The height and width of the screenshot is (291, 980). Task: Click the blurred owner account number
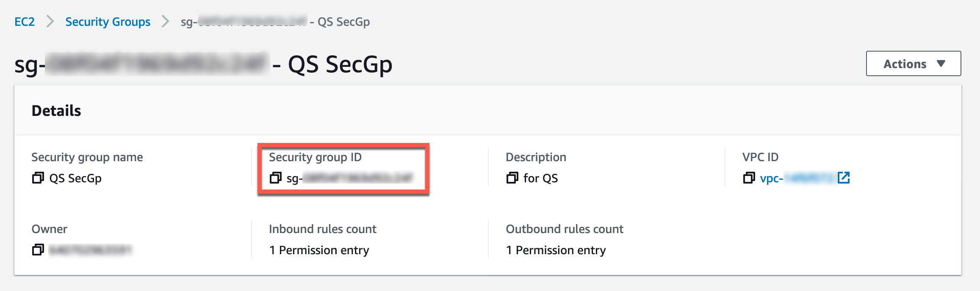point(90,250)
